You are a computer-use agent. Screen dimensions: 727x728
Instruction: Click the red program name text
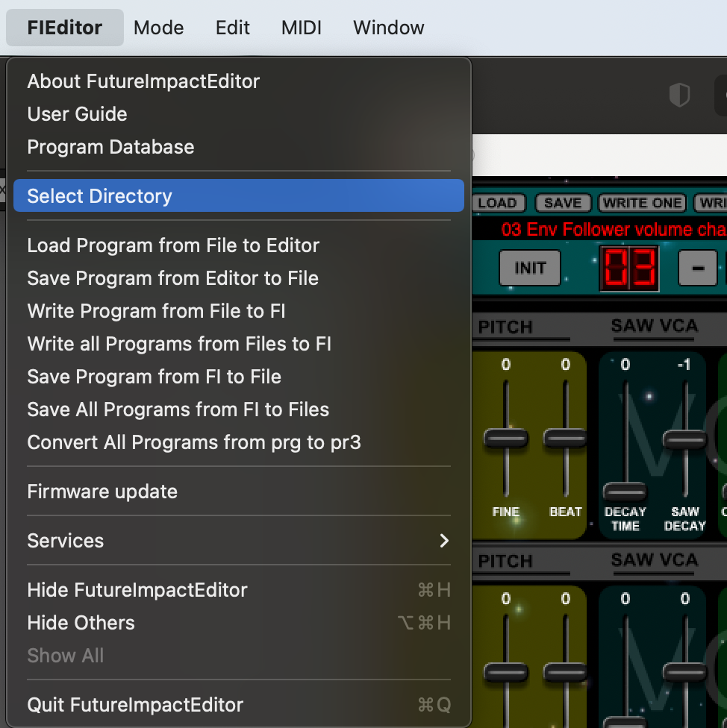click(x=614, y=229)
